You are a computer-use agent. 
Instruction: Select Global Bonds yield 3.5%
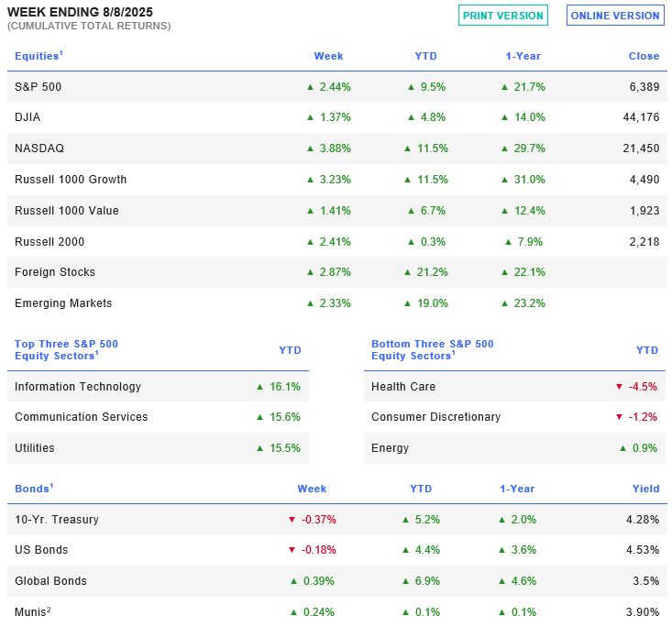pyautogui.click(x=645, y=581)
